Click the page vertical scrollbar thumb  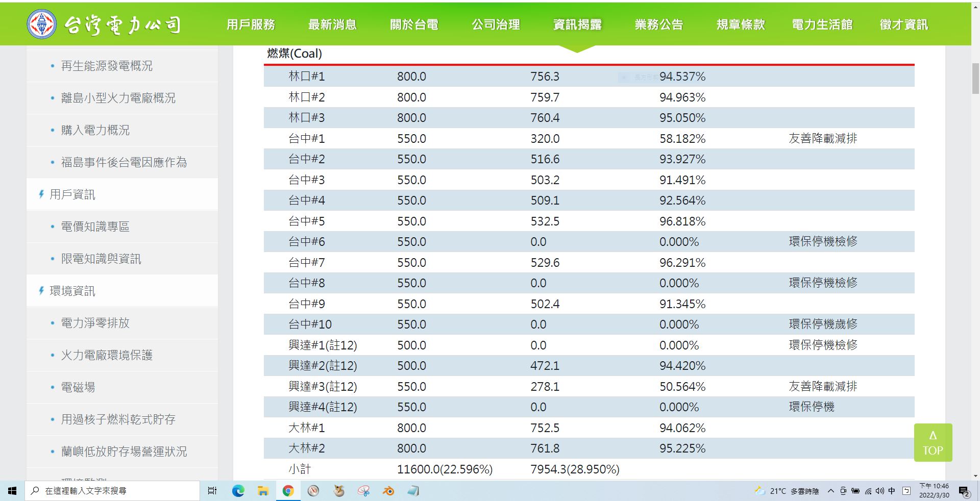[x=975, y=79]
